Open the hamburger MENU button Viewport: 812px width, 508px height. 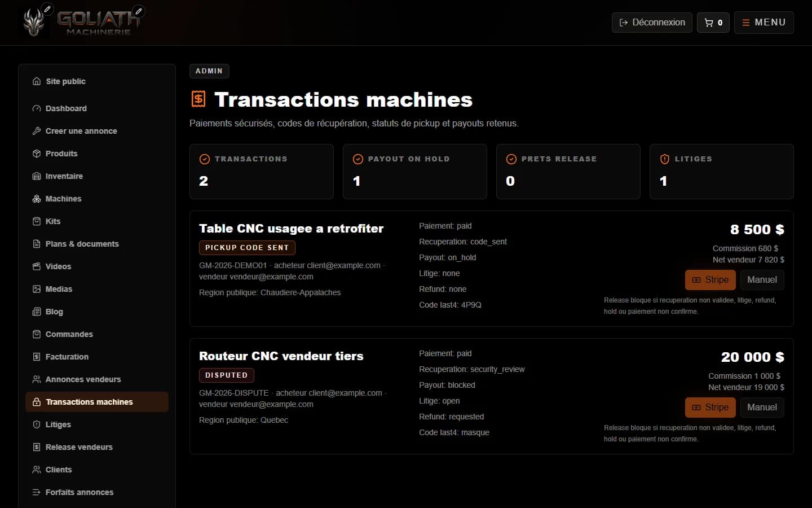[764, 23]
